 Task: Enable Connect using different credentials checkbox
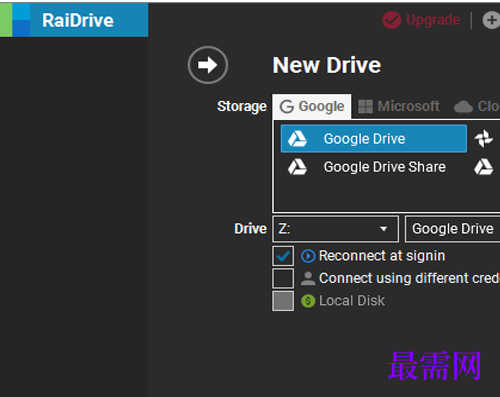pos(283,278)
